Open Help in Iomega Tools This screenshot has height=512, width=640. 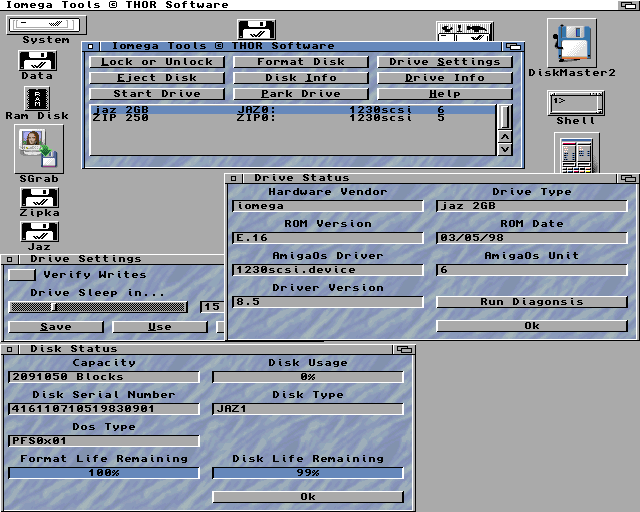(x=445, y=93)
